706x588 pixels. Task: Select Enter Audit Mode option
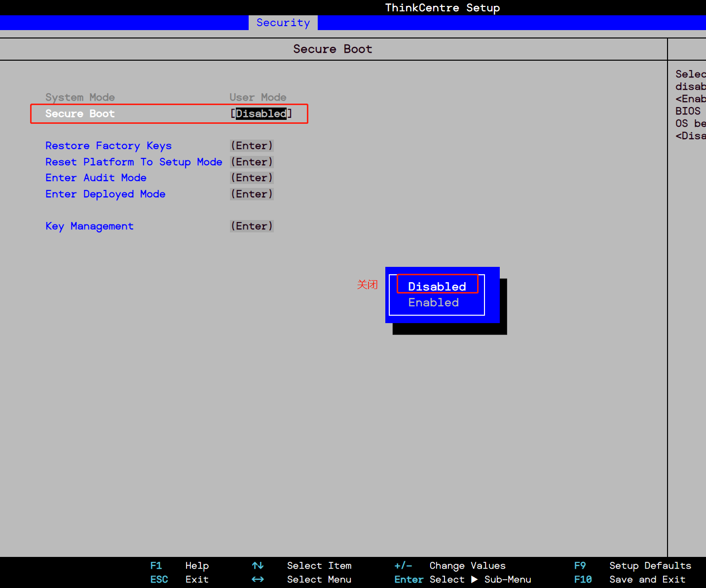96,178
